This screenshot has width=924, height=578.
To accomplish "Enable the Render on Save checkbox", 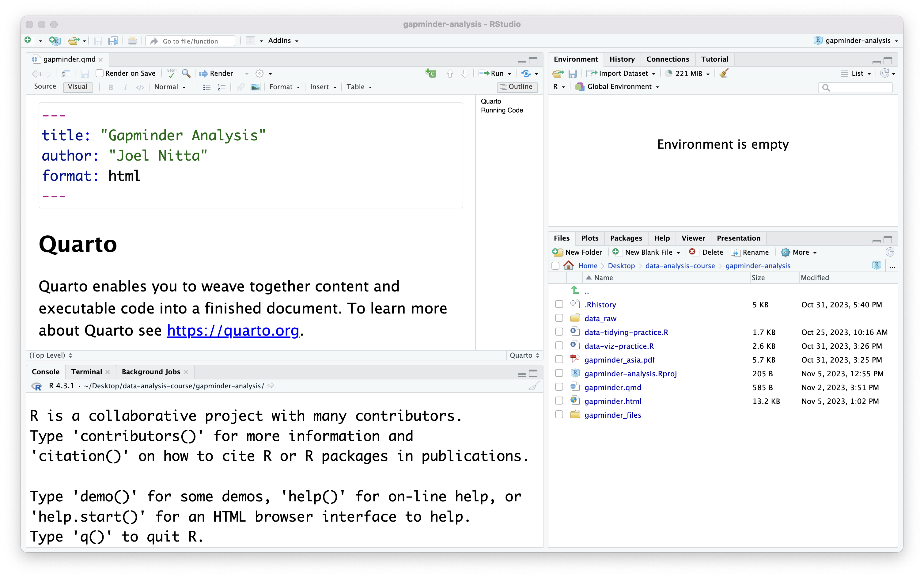I will tap(100, 73).
